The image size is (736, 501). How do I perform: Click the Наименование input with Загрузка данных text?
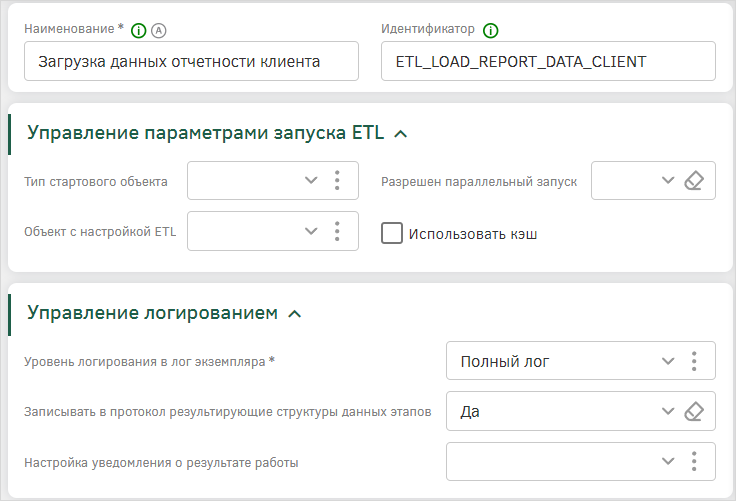192,61
